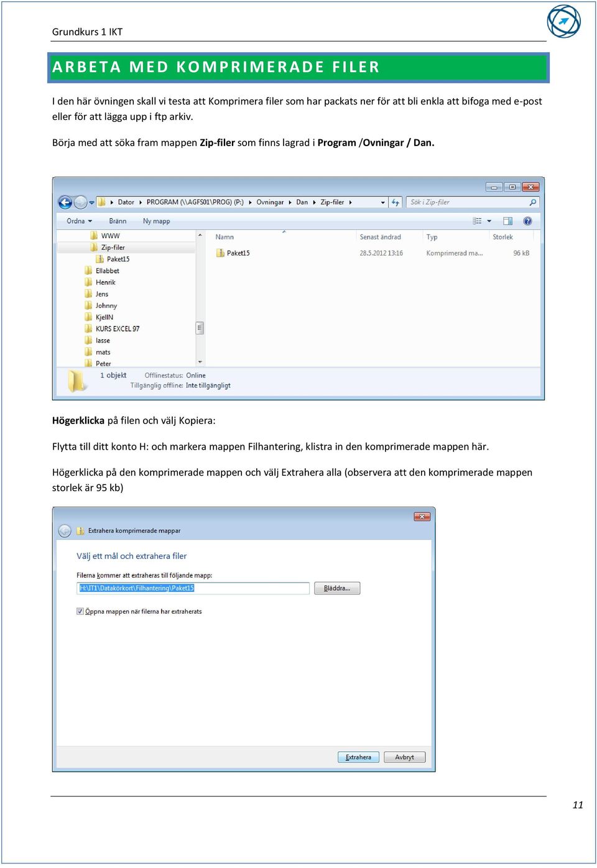Click navigation tree scrollbar up arrow

pos(200,236)
